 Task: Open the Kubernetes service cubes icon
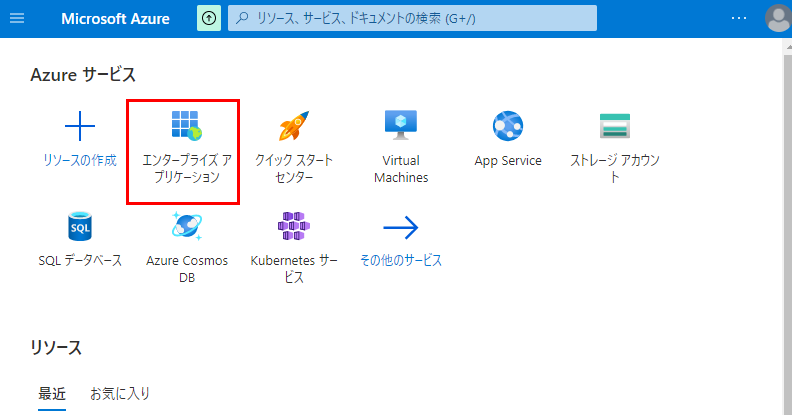293,226
